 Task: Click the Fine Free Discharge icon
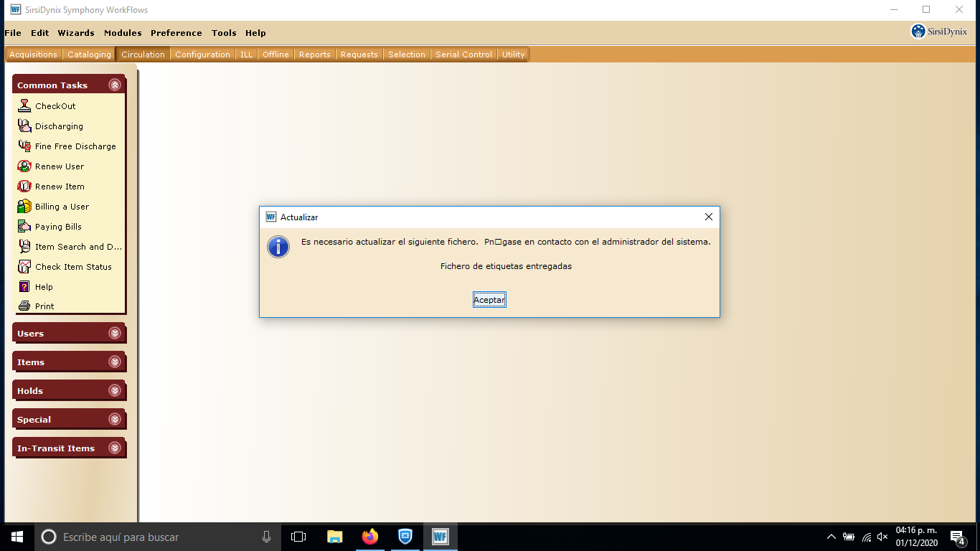24,146
